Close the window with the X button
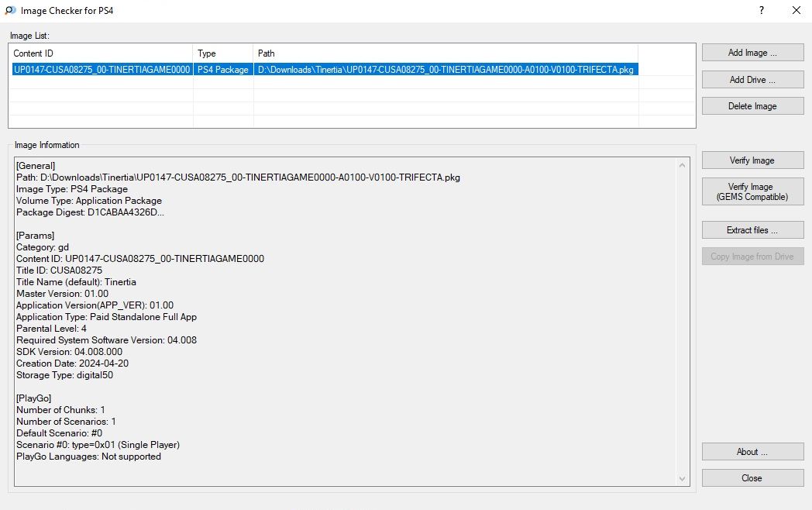Viewport: 812px width, 510px height. [x=797, y=10]
